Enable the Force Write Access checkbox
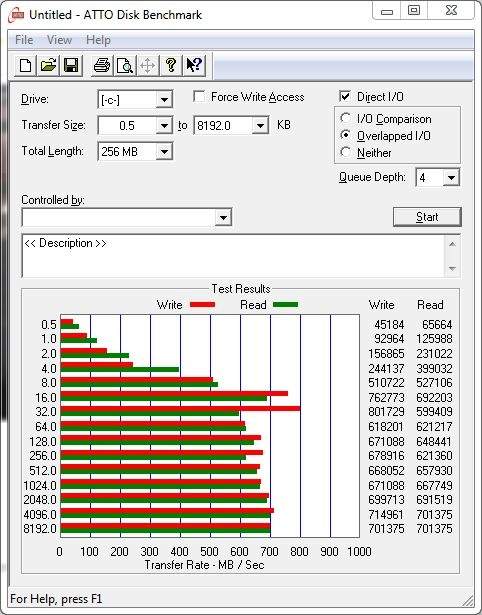The image size is (482, 615). tap(199, 96)
